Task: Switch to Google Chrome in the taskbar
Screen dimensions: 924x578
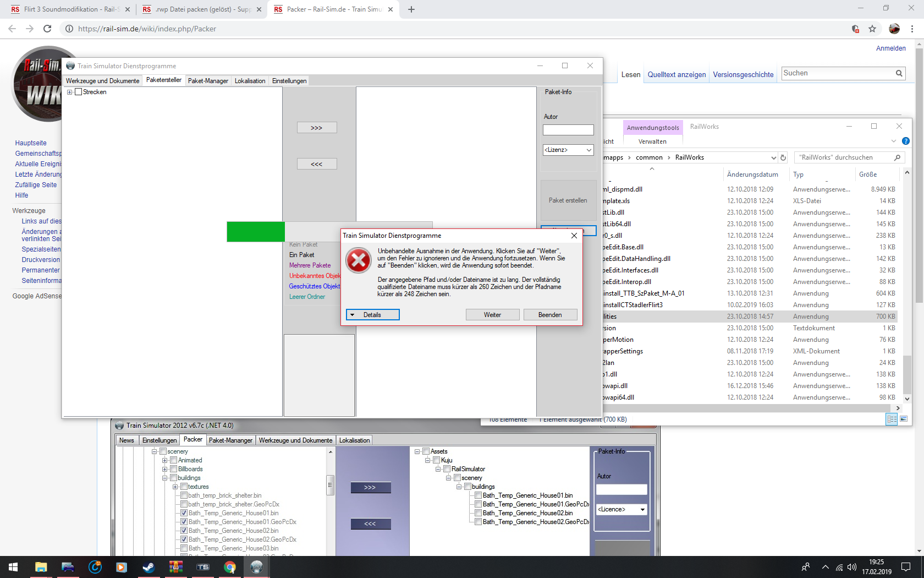Action: 229,567
